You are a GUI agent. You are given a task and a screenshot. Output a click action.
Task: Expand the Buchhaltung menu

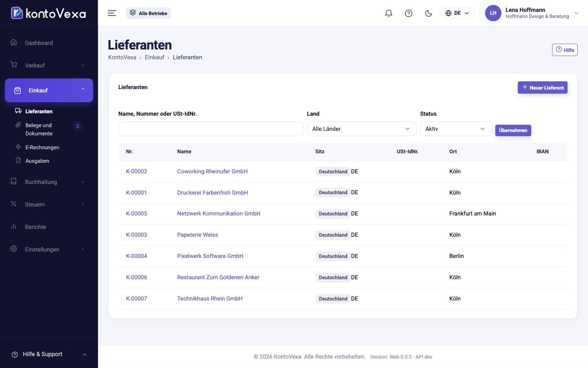[x=49, y=182]
